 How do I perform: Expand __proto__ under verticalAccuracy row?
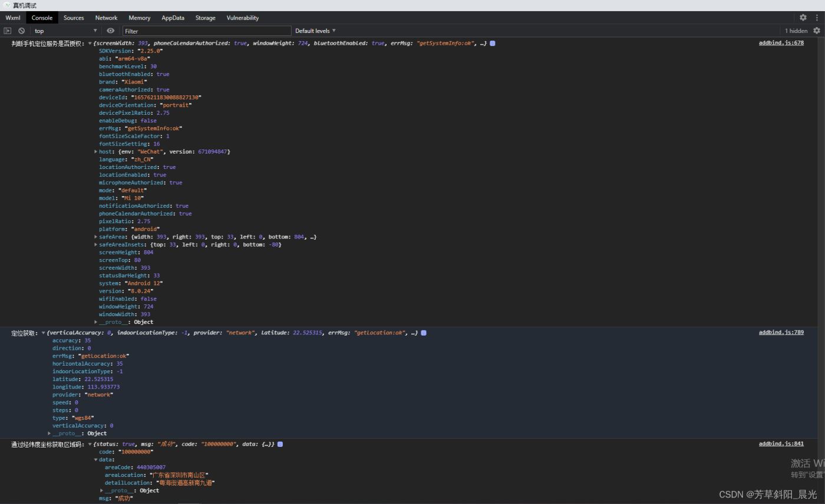pos(49,433)
